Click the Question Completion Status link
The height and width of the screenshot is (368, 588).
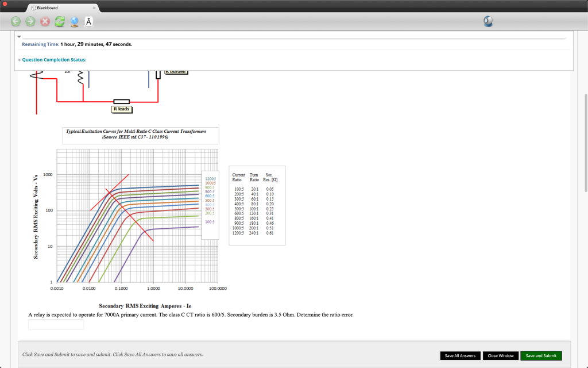(x=54, y=60)
